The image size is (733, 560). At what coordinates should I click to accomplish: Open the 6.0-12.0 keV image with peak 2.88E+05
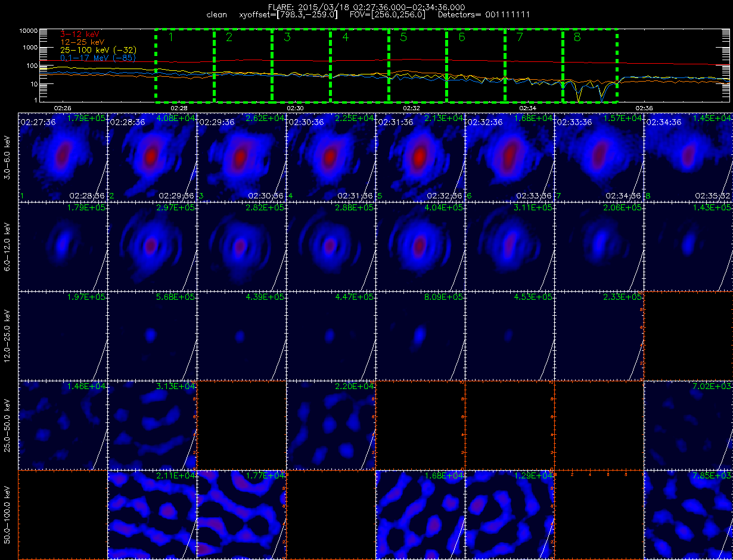click(331, 246)
